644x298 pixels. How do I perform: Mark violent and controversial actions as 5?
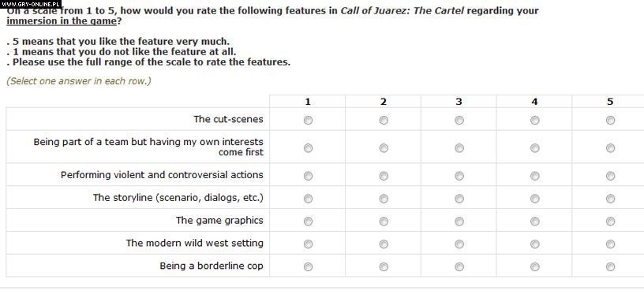610,176
